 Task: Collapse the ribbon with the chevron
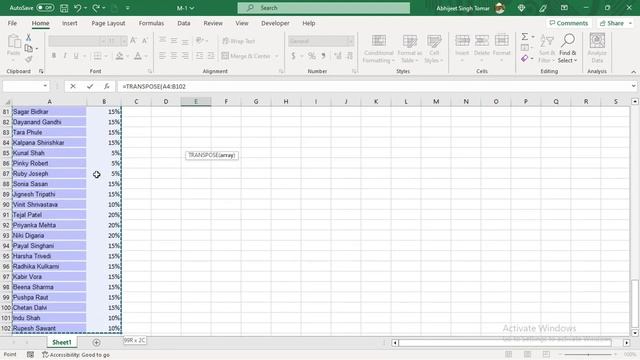(x=633, y=72)
